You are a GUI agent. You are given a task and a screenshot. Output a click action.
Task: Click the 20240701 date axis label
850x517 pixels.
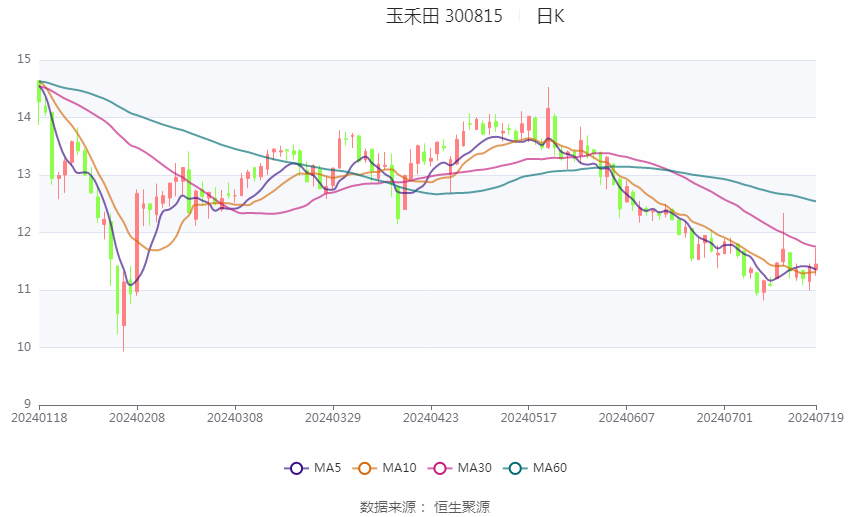point(725,418)
